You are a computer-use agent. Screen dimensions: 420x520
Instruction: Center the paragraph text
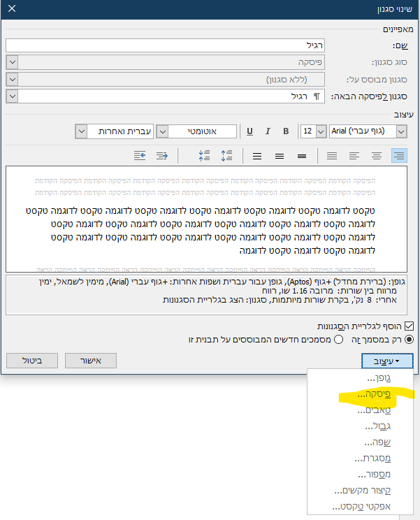[x=376, y=156]
